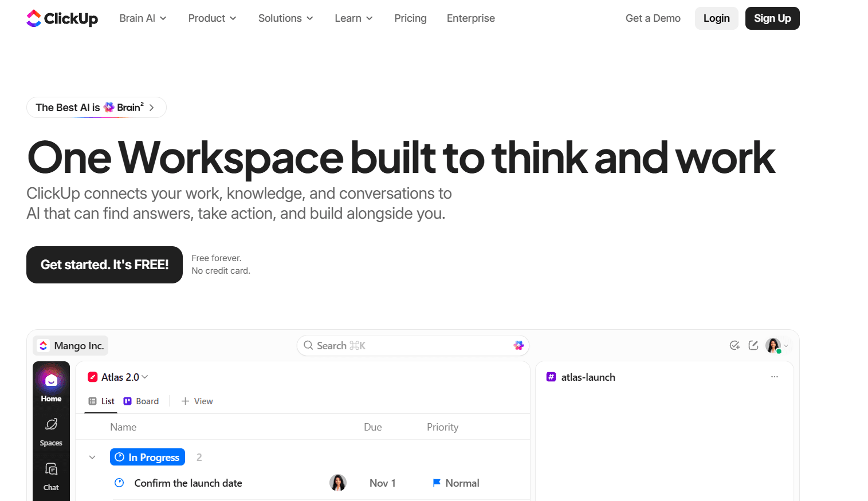Expand the Product menu
The width and height of the screenshot is (868, 501).
point(212,18)
